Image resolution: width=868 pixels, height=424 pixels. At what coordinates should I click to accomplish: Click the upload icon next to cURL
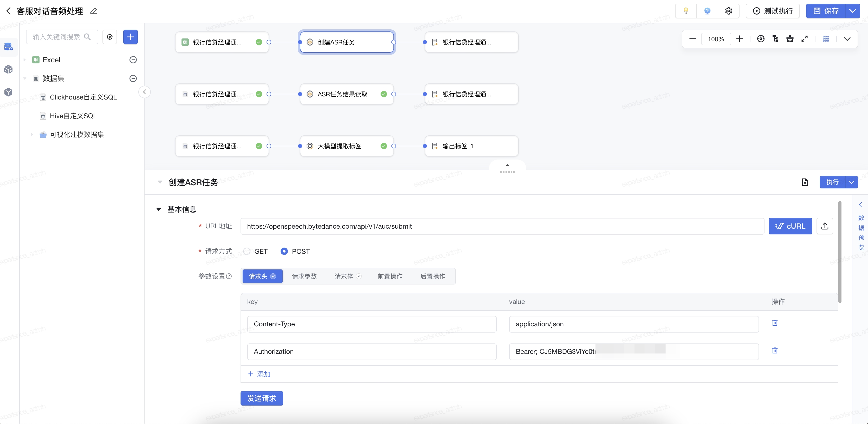pos(825,226)
